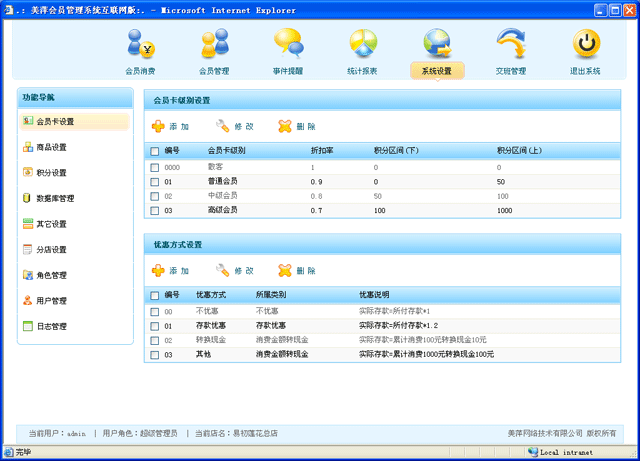Click the 会员卡设置 sidebar icon

coord(28,120)
